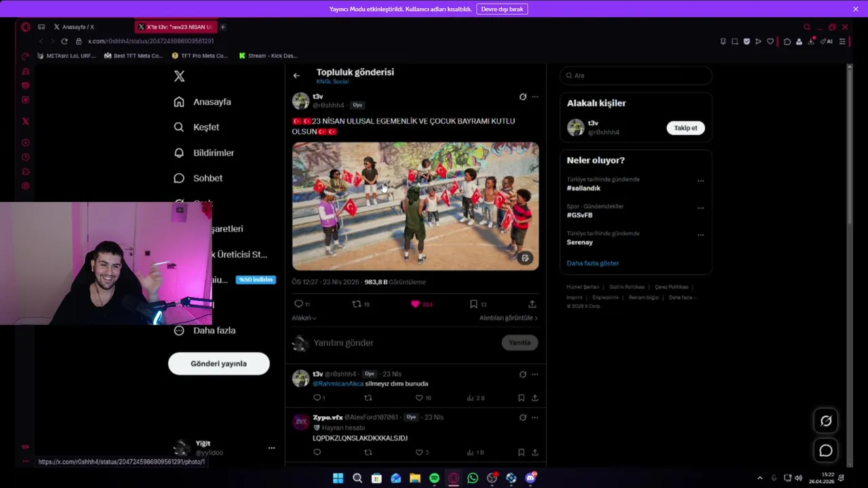868x488 pixels.
Task: Open Bildirimler in the sidebar
Action: tap(204, 153)
